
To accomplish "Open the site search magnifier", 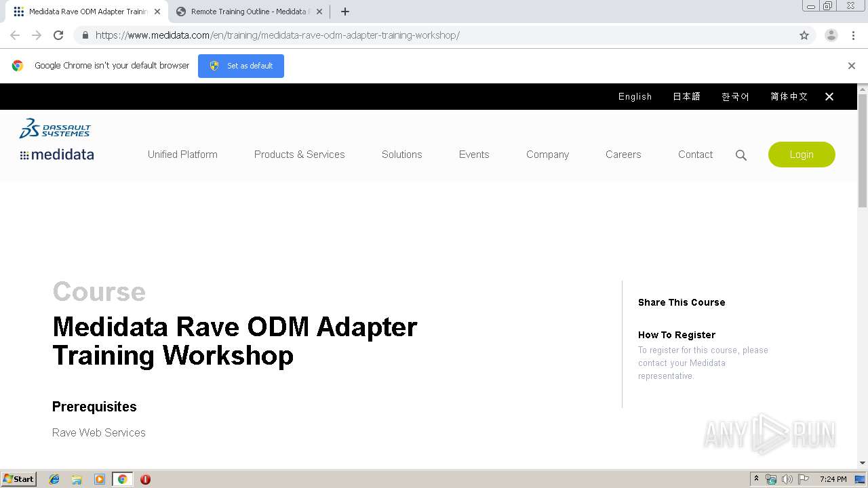I will (741, 155).
